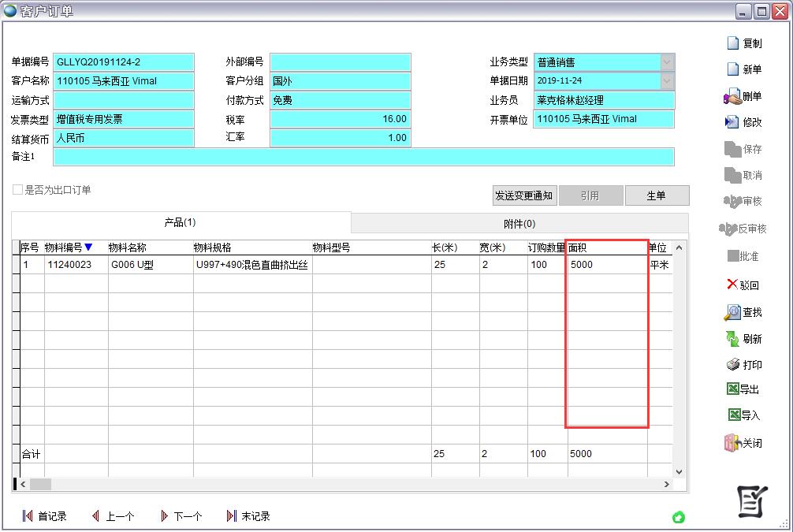Switch to the 附件(0) tab

519,223
